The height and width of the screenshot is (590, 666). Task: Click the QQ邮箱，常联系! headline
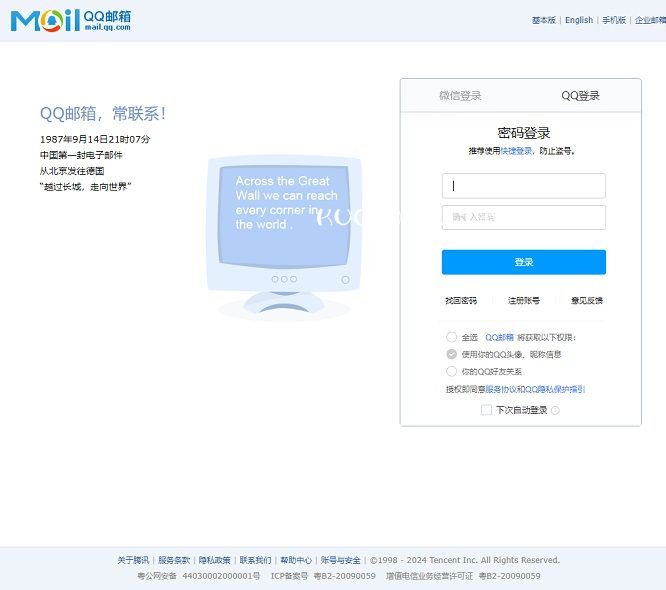tap(103, 114)
